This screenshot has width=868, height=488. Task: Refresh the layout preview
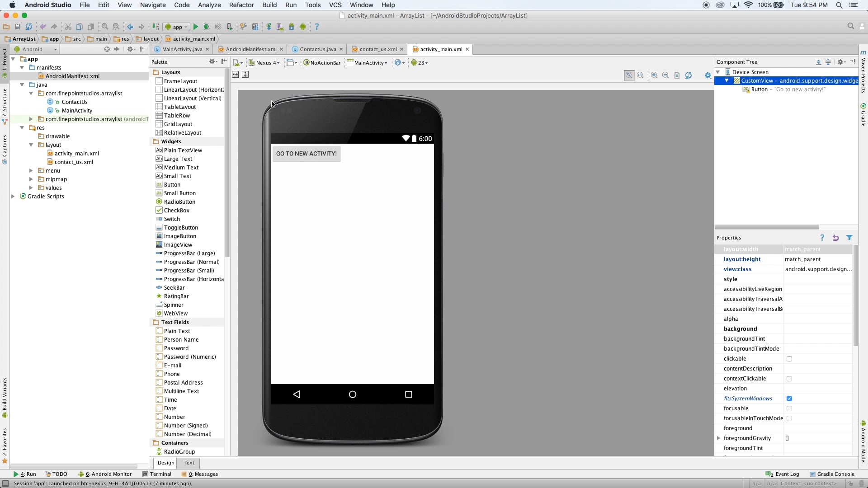688,75
